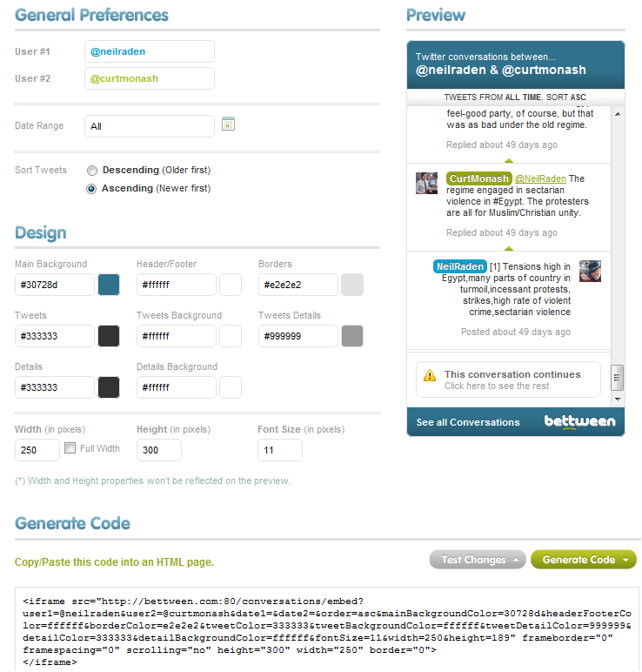This screenshot has height=672, width=642.
Task: Open the Date Range calendar picker icon
Action: coord(228,124)
